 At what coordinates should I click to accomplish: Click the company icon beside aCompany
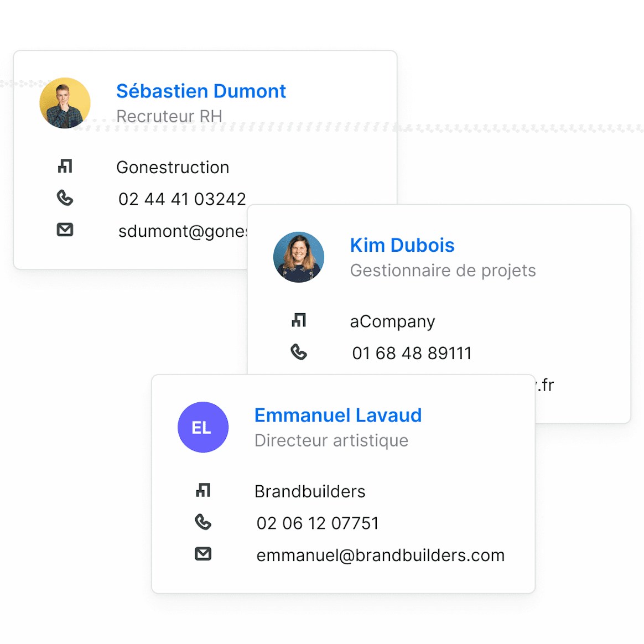click(299, 320)
